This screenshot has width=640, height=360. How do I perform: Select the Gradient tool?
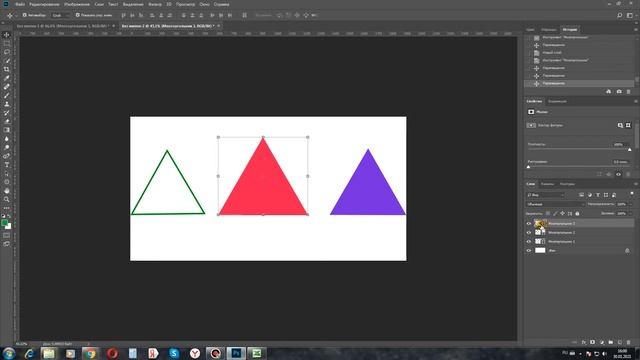(x=7, y=130)
